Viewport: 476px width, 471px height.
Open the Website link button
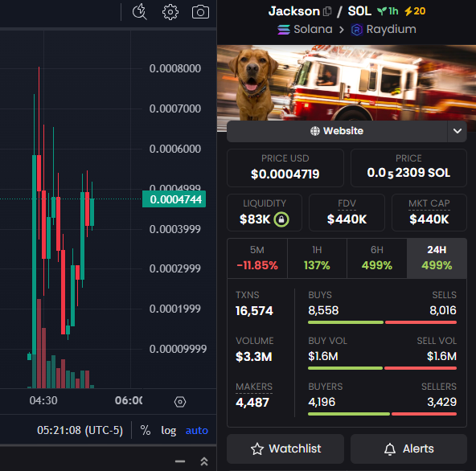337,131
